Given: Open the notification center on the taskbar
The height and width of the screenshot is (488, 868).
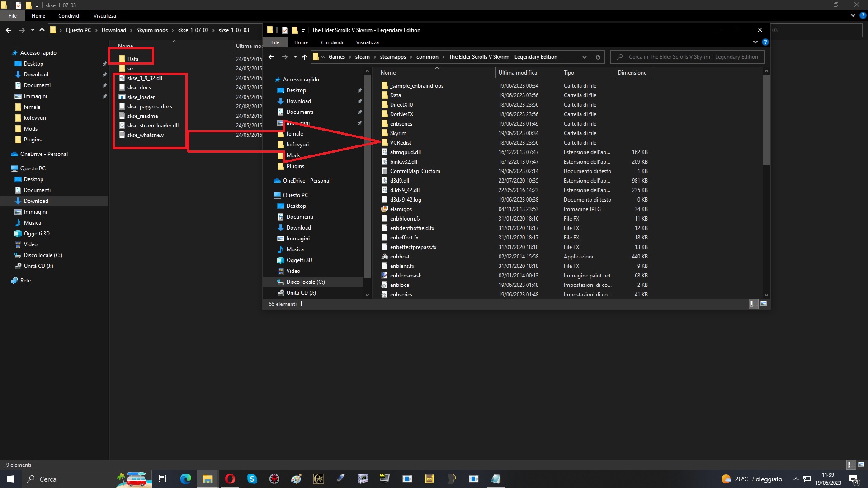Looking at the screenshot, I should click(x=854, y=479).
